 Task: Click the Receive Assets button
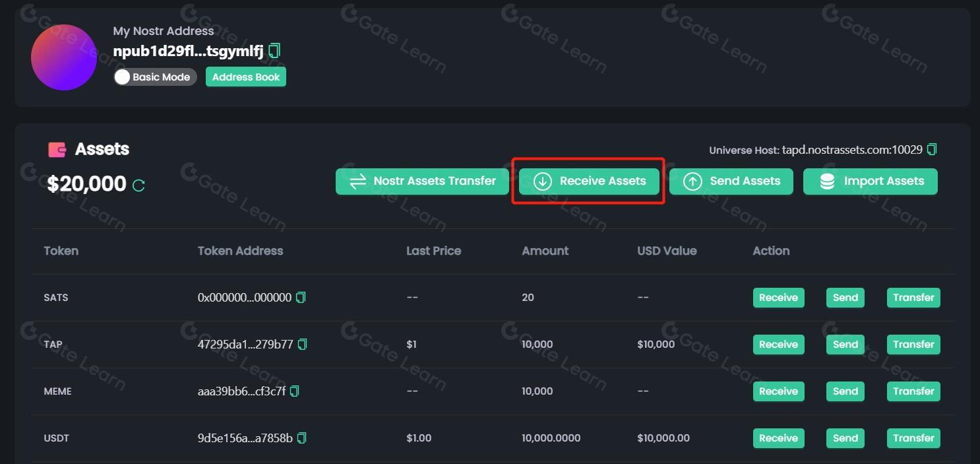(x=589, y=182)
